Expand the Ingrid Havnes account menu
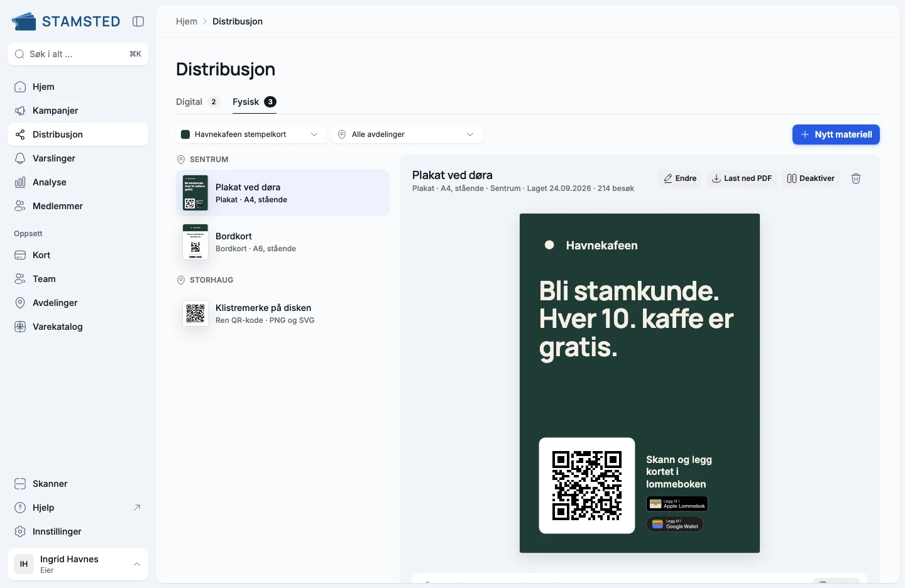 coord(78,564)
